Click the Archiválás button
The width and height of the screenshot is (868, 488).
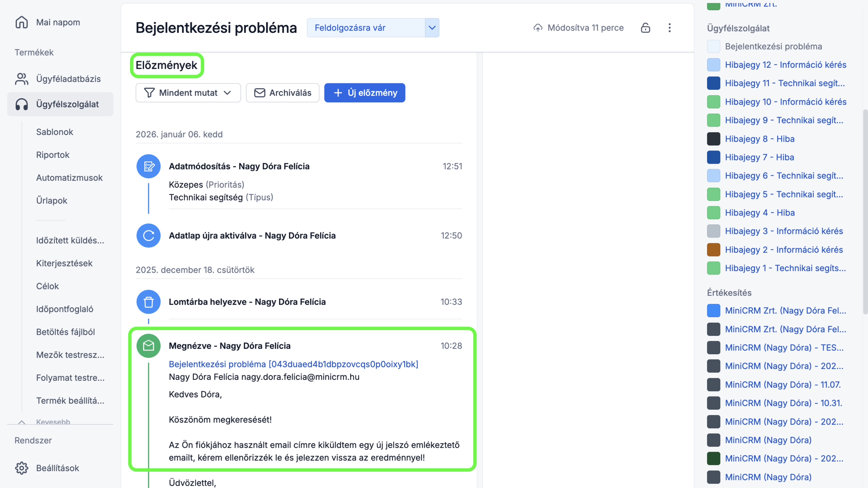[x=282, y=93]
